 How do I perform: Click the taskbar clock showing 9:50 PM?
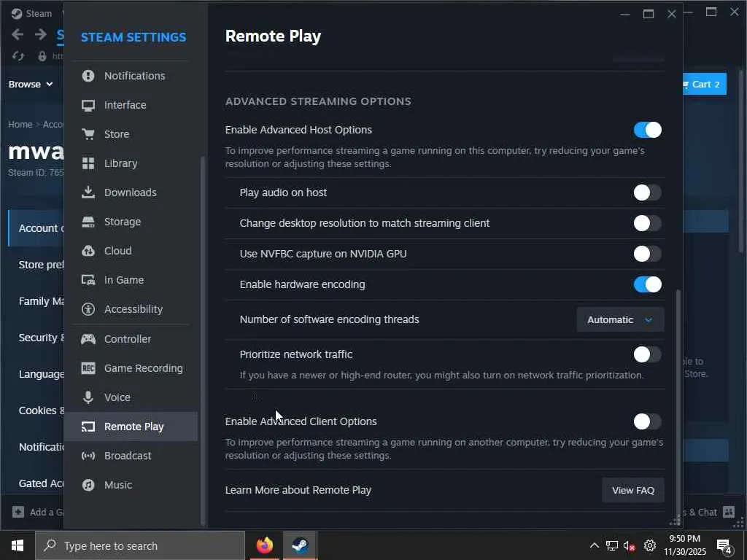(x=684, y=545)
